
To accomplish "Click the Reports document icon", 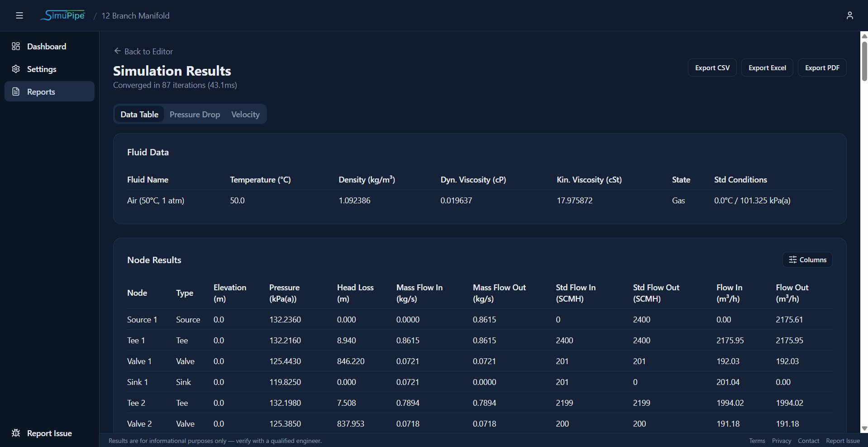I will pos(16,91).
